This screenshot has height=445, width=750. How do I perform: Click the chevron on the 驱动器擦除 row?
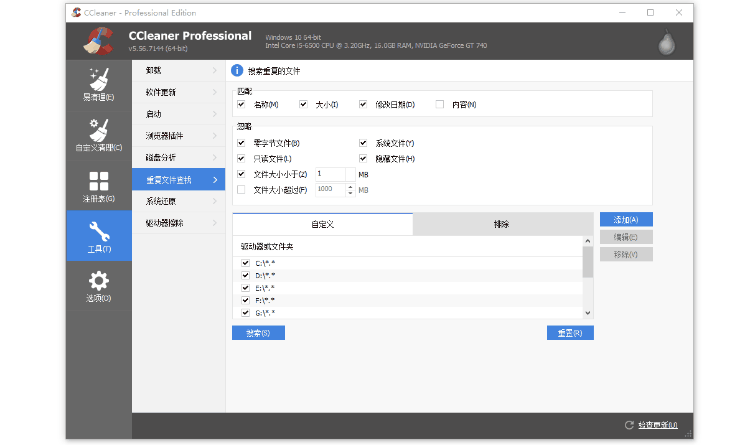(x=215, y=223)
